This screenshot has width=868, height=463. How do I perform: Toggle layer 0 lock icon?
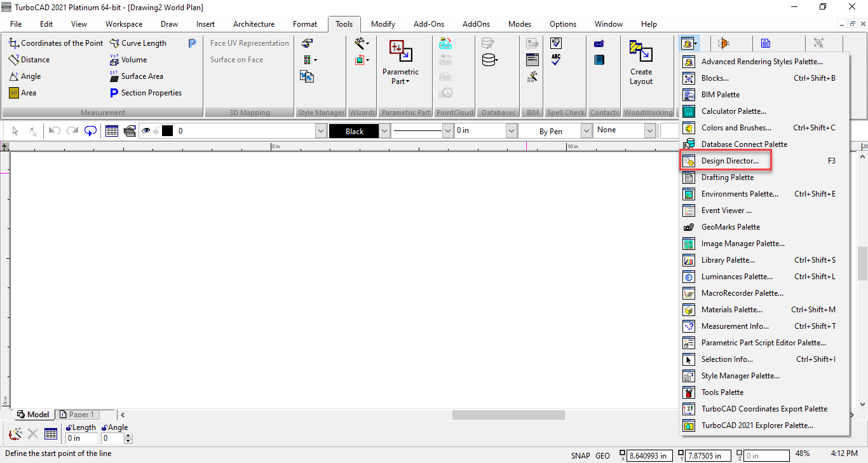[156, 131]
